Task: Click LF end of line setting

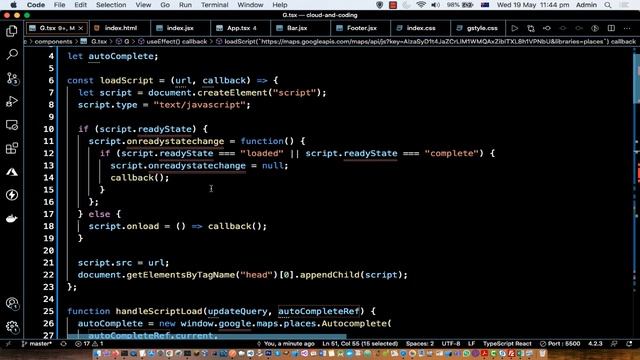Action: tap(471, 344)
